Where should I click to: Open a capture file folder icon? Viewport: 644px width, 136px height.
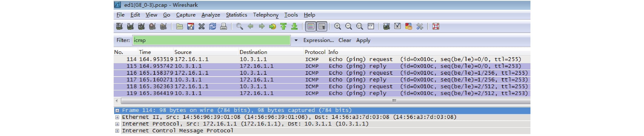(180, 26)
